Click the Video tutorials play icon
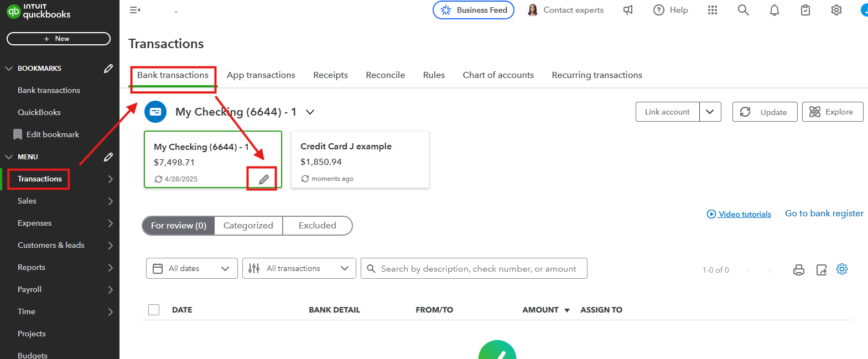 click(711, 214)
